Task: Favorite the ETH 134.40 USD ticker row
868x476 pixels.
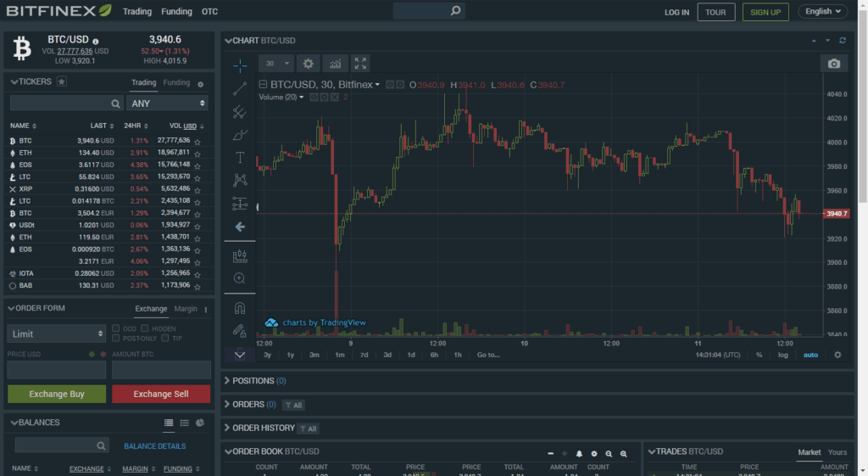Action: point(197,154)
